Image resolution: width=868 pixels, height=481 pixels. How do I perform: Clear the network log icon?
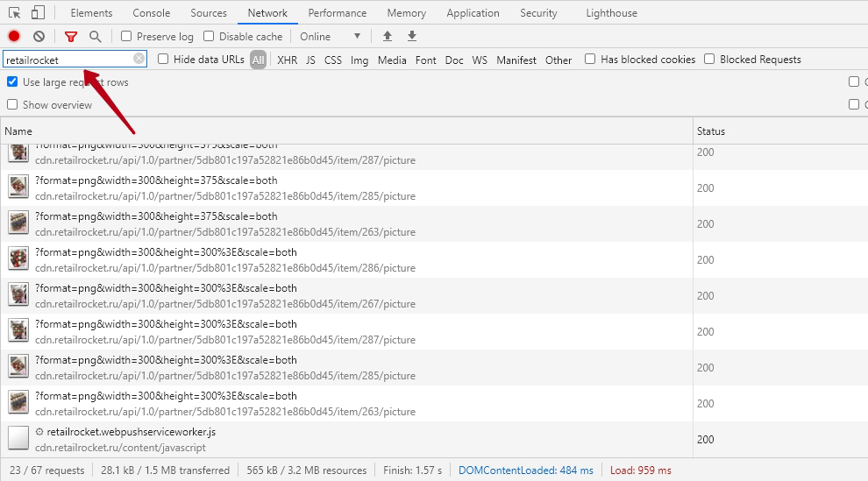[39, 36]
